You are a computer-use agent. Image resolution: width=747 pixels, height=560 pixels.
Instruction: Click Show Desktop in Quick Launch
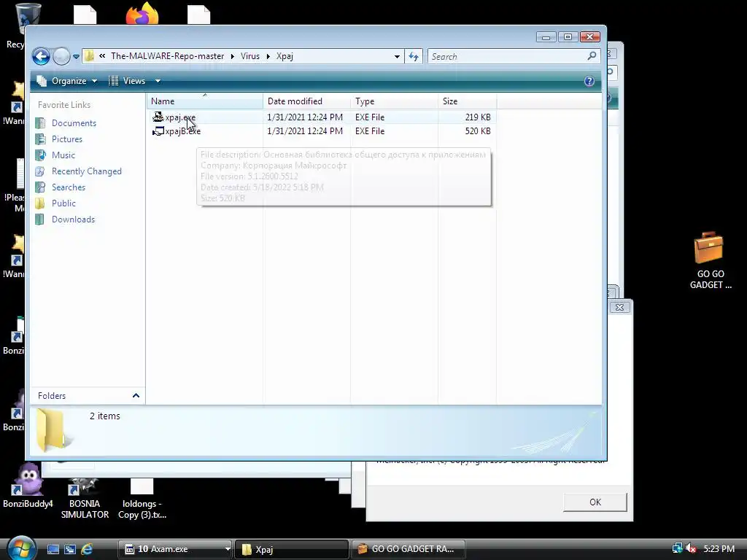click(53, 549)
